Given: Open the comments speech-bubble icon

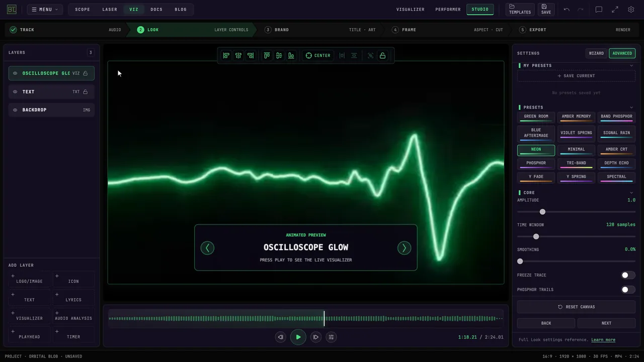Looking at the screenshot, I should 599,10.
